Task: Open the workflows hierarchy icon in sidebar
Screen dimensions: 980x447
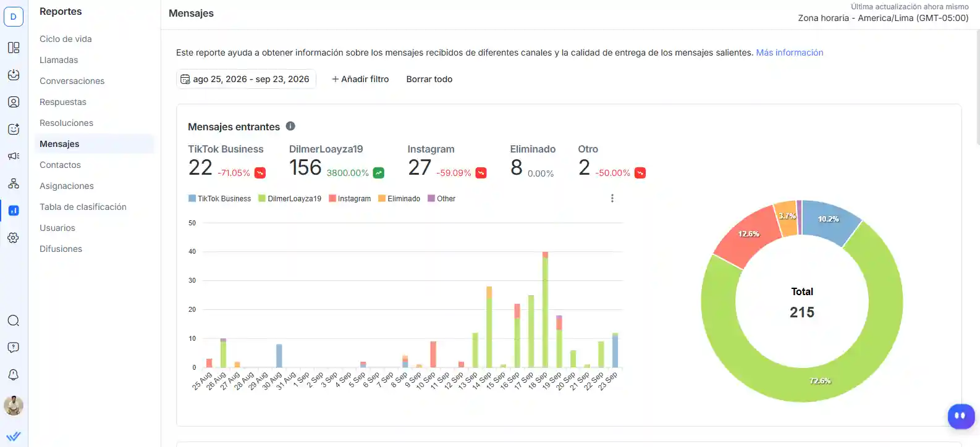Action: (14, 183)
